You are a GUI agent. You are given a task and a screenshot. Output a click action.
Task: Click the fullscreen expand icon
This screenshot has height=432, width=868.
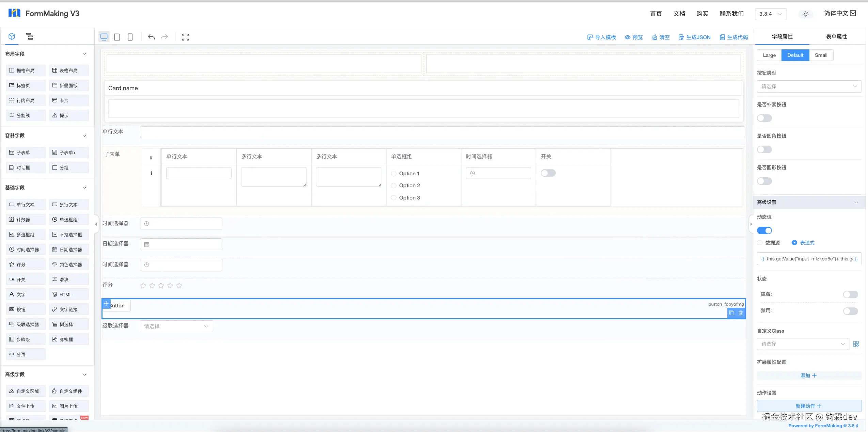coord(185,37)
